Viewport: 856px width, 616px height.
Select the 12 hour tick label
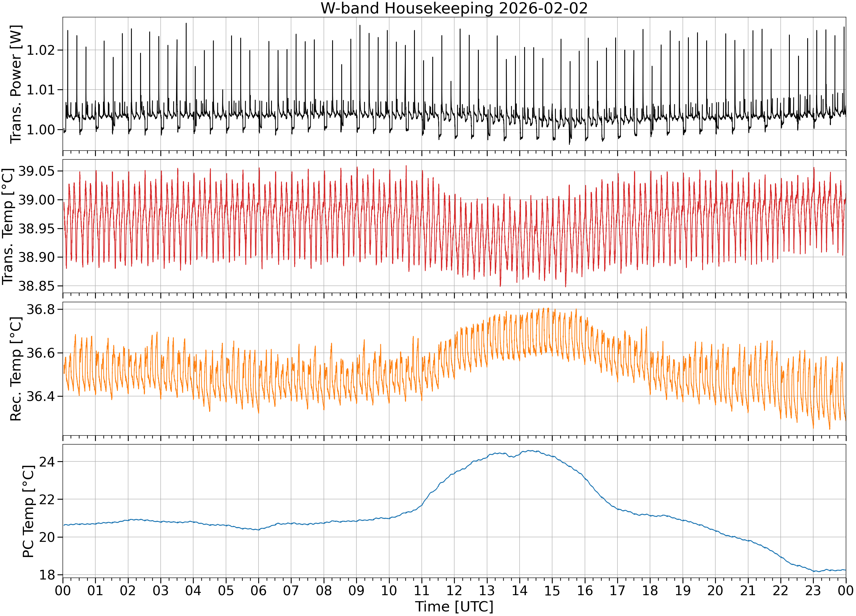454,590
